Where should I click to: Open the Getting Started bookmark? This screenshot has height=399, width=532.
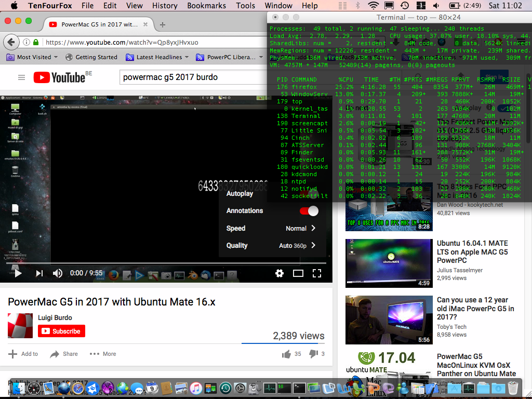coord(91,57)
